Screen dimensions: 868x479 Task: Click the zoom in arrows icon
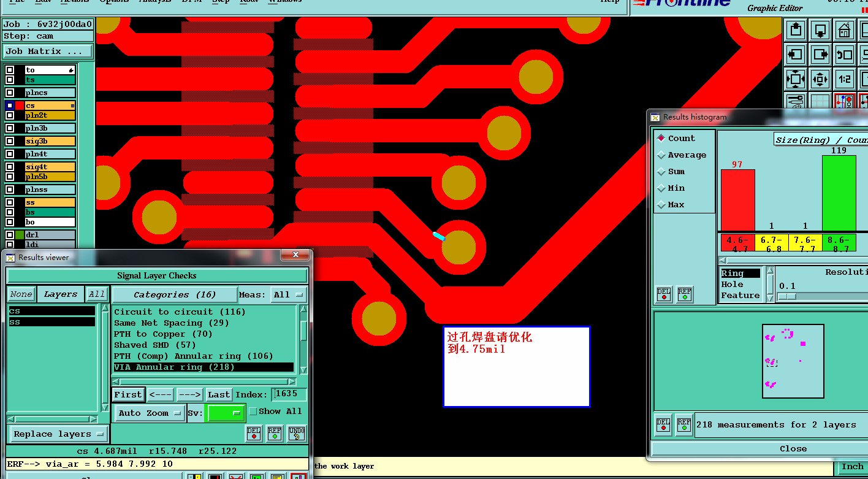point(796,79)
